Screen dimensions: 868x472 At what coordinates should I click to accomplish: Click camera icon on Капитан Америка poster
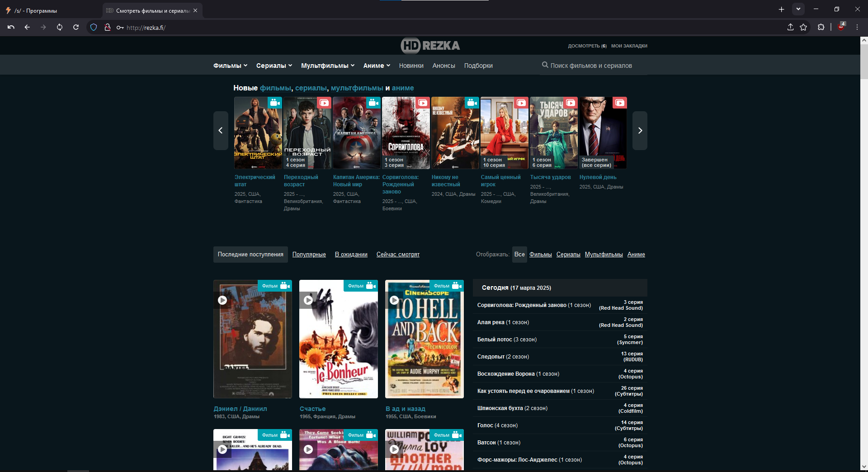click(x=373, y=103)
